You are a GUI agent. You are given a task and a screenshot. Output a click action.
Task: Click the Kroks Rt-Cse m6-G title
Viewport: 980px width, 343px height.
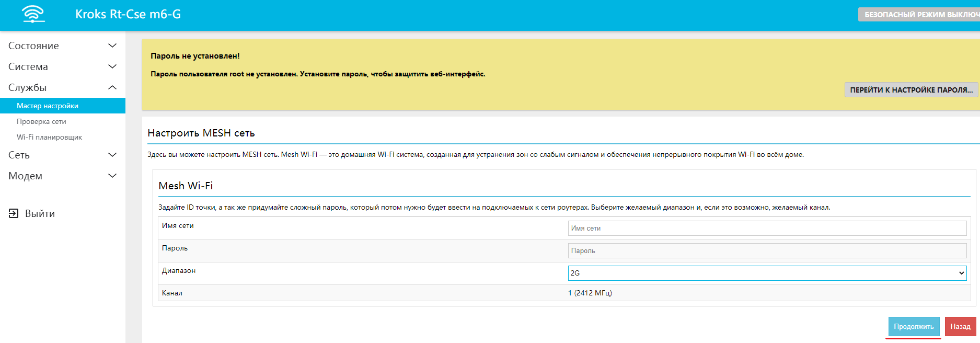tap(128, 14)
